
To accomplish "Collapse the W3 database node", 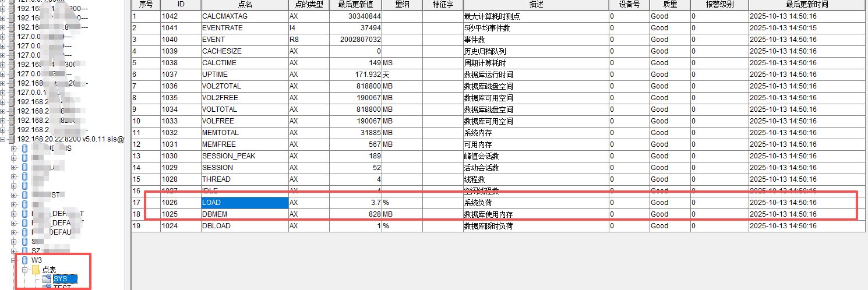I will pyautogui.click(x=15, y=260).
